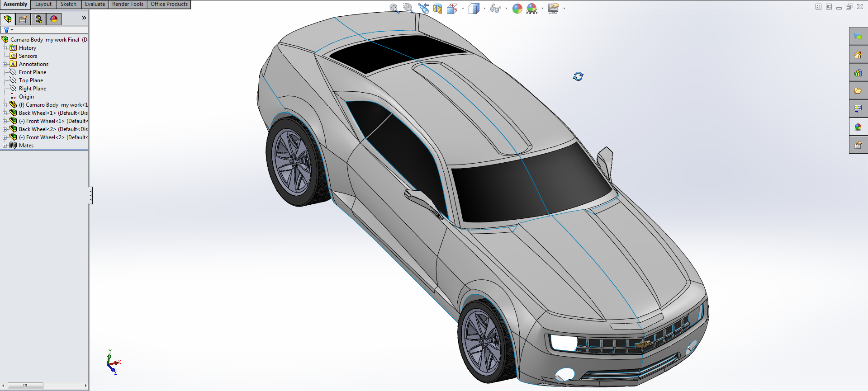
Task: Expand the History folder node
Action: click(5, 48)
